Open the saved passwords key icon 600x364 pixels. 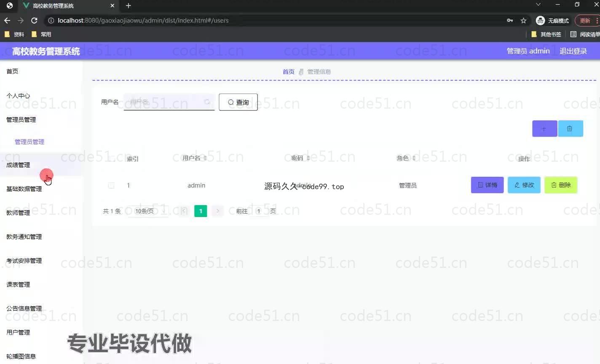tap(510, 20)
